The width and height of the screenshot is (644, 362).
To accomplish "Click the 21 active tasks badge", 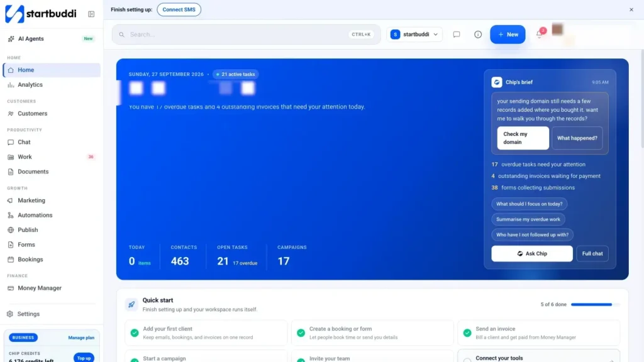I will click(x=236, y=74).
